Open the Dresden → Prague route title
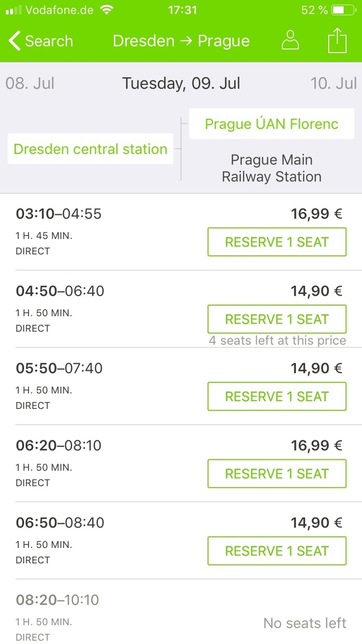Viewport: 362px width, 644px height. click(x=181, y=41)
